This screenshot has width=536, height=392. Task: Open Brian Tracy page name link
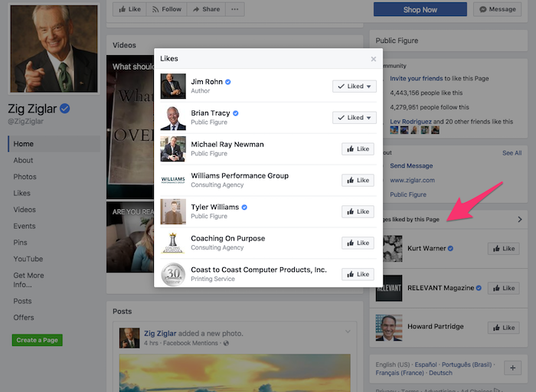coord(211,113)
